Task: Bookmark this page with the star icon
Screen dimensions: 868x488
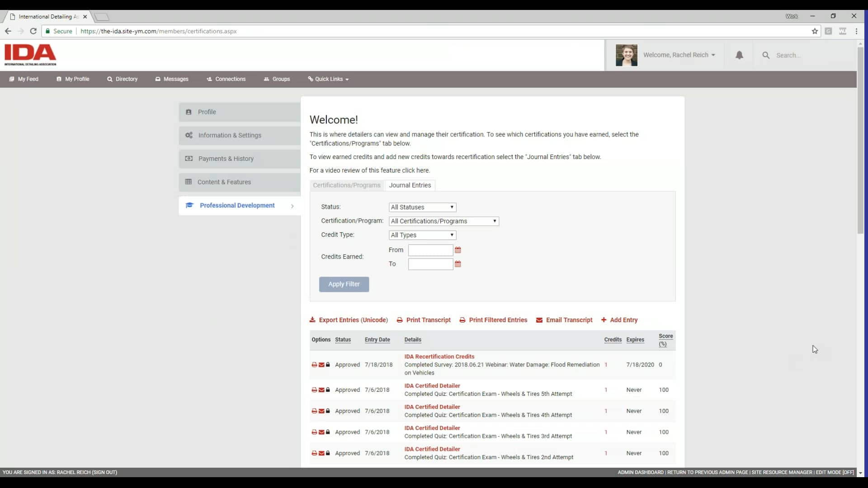Action: [x=815, y=31]
